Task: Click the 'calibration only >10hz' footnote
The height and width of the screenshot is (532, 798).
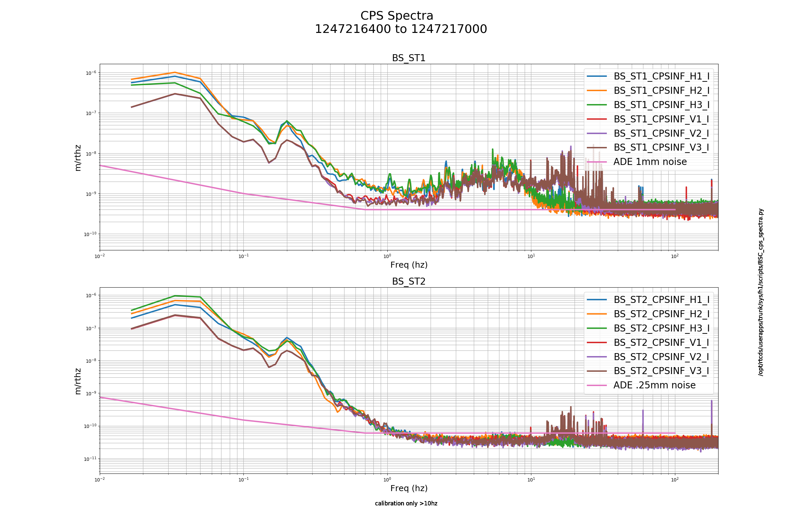Action: pyautogui.click(x=406, y=503)
